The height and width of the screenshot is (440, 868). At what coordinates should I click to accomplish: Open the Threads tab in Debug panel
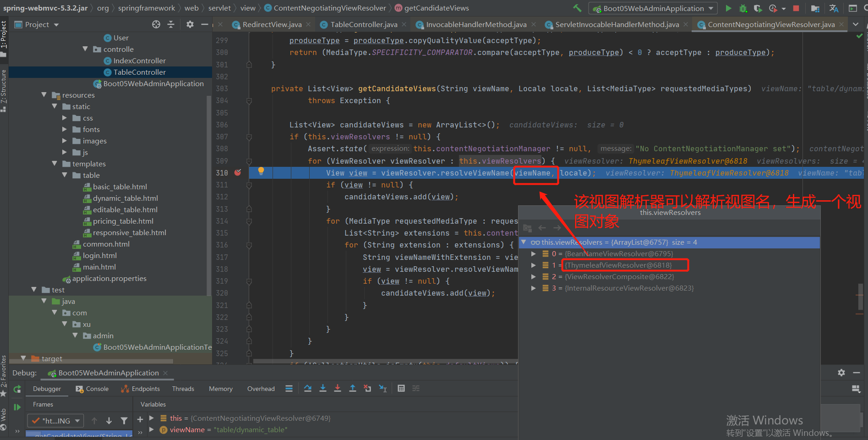coord(183,389)
